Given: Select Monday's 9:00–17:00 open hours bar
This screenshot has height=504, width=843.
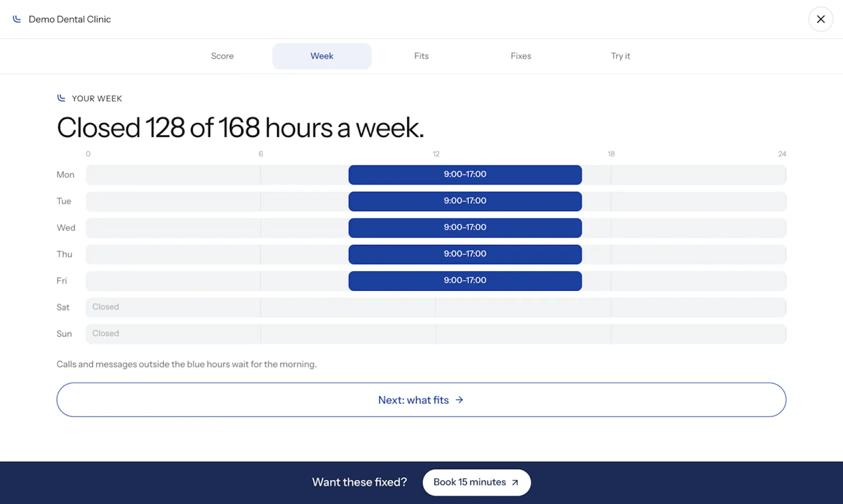Looking at the screenshot, I should (x=465, y=175).
